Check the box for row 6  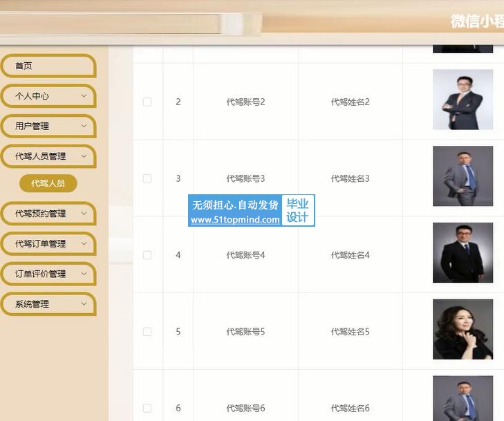(147, 408)
